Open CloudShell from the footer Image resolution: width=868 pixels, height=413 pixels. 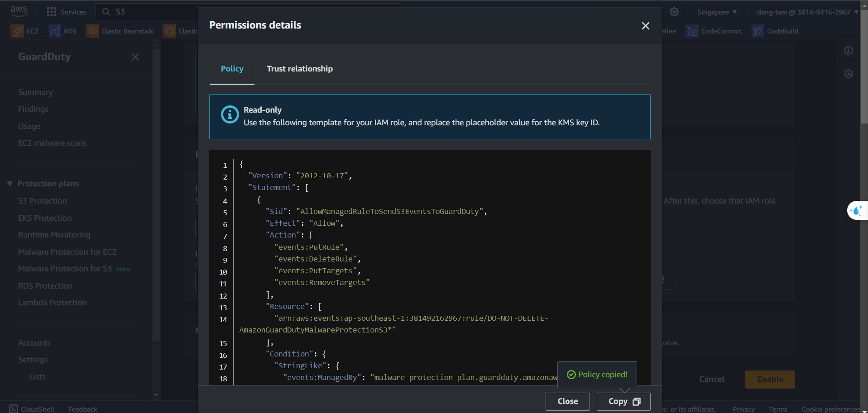32,408
